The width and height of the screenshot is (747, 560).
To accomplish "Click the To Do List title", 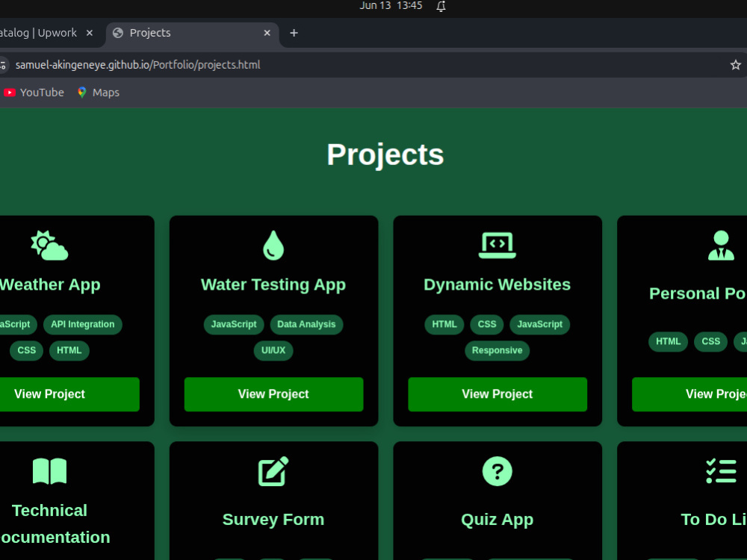I will (x=713, y=520).
